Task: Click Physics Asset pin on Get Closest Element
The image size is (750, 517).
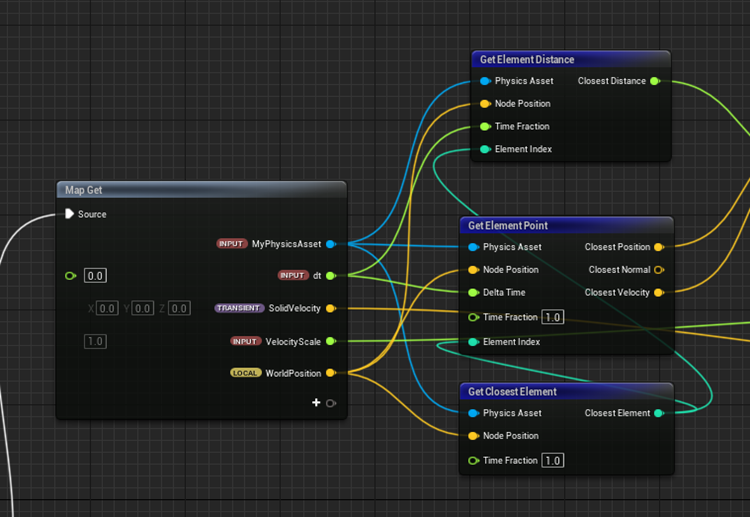Action: (473, 413)
